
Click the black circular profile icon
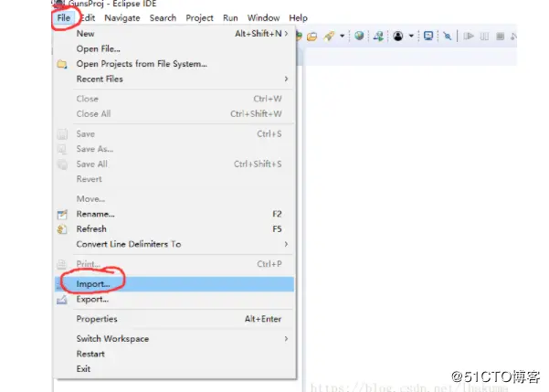click(x=397, y=36)
